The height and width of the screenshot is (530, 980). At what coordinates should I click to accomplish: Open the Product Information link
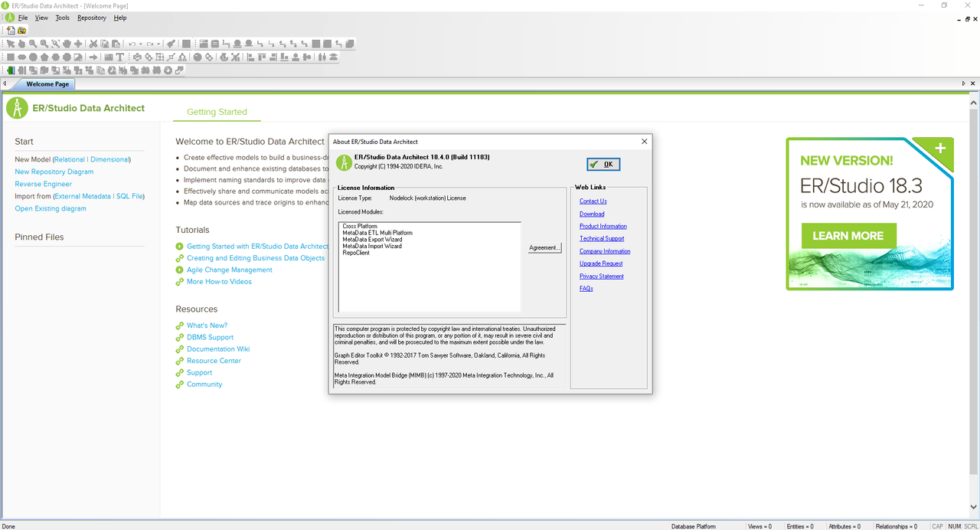click(x=603, y=226)
